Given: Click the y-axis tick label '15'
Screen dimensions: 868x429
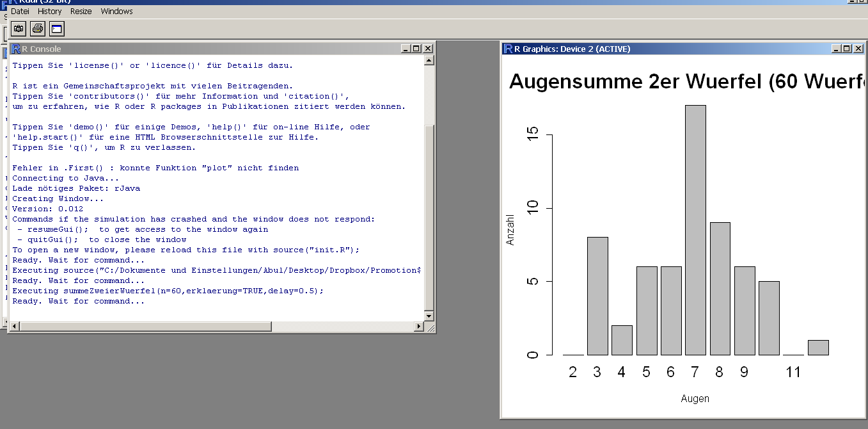Looking at the screenshot, I should pos(533,135).
